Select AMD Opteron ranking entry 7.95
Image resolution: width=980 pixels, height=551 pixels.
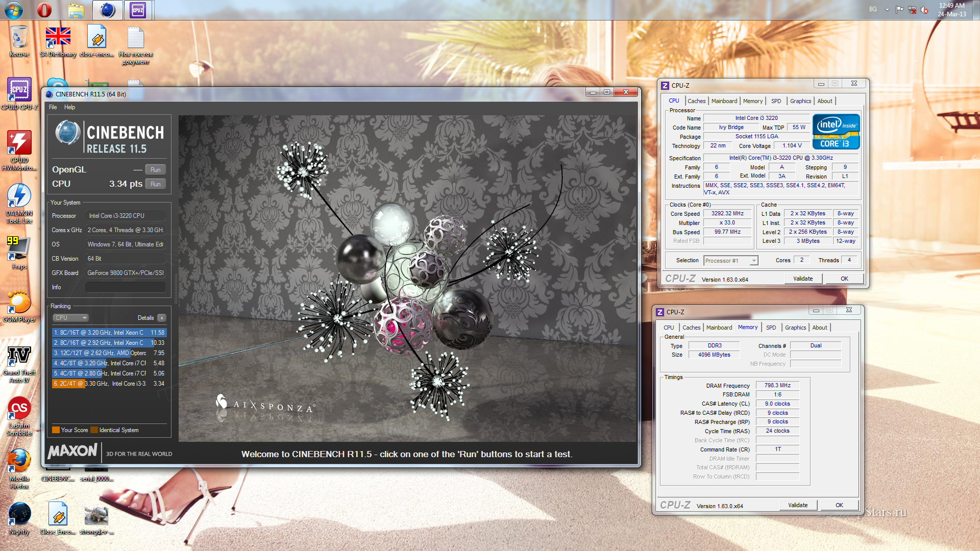[109, 353]
